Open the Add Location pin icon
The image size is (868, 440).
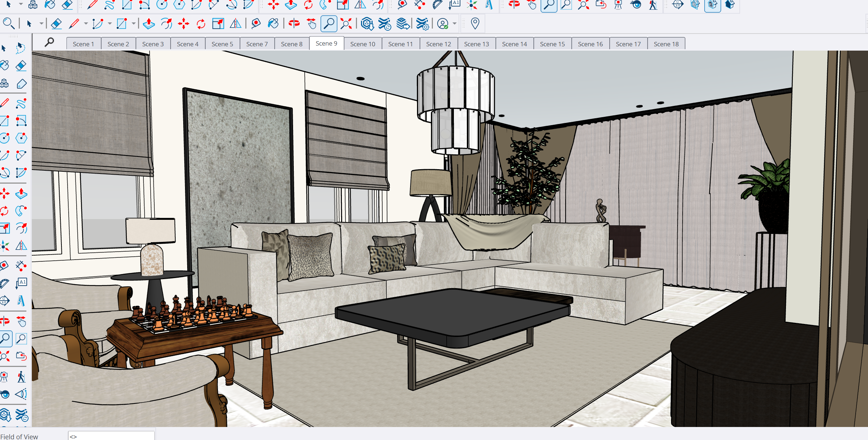tap(475, 24)
